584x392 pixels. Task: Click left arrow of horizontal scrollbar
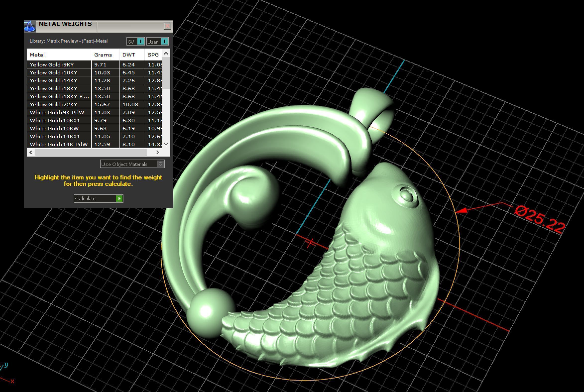[x=31, y=152]
